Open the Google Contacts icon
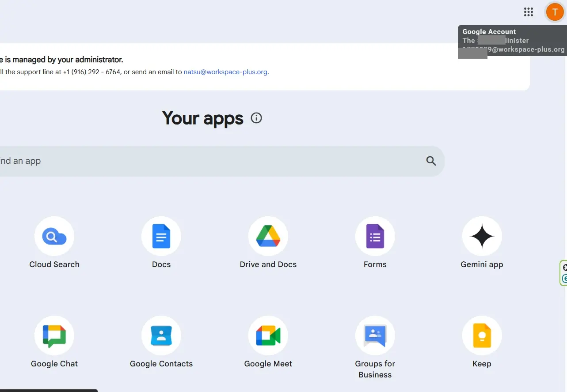The image size is (567, 392). pos(161,335)
